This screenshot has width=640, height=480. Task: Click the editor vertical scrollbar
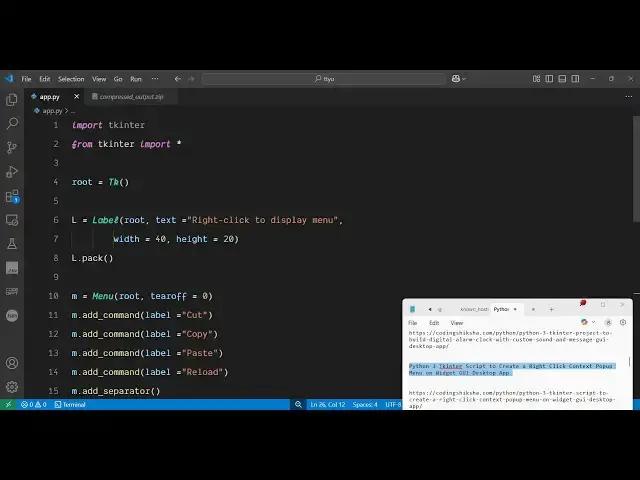point(636,169)
